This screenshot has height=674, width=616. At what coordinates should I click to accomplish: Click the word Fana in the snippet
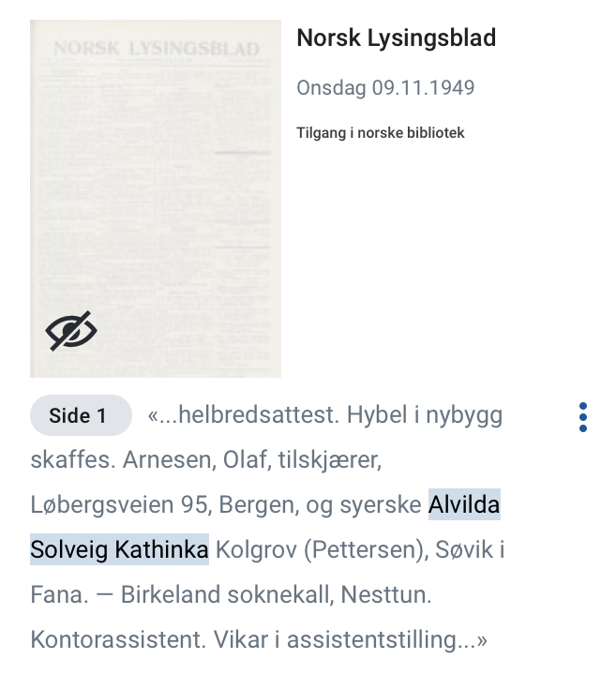59,594
